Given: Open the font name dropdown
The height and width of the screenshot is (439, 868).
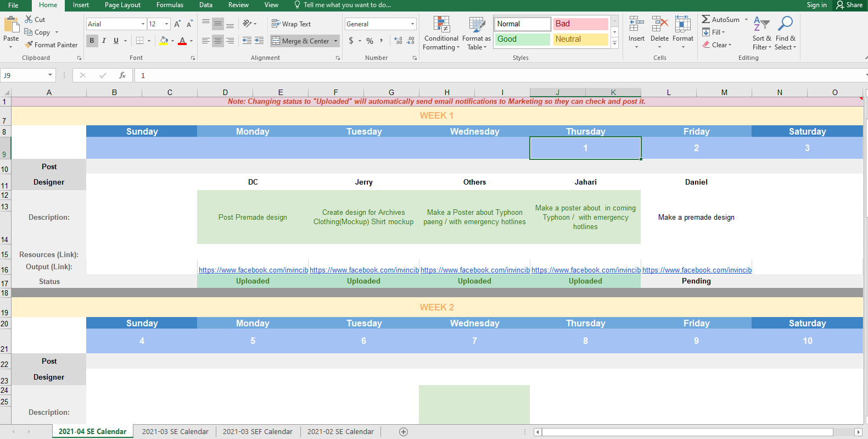Looking at the screenshot, I should coord(143,24).
